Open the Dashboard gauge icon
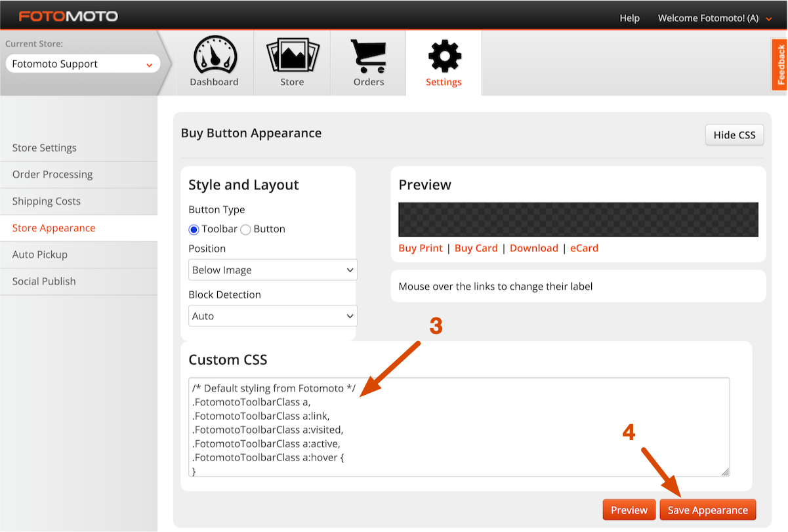This screenshot has height=532, width=788. coord(214,56)
